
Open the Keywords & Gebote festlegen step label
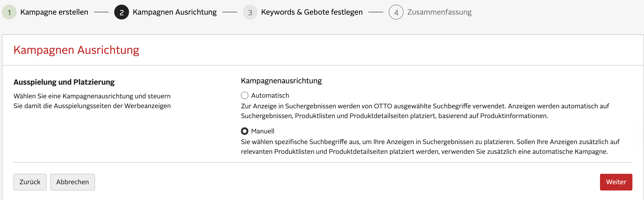click(x=312, y=12)
